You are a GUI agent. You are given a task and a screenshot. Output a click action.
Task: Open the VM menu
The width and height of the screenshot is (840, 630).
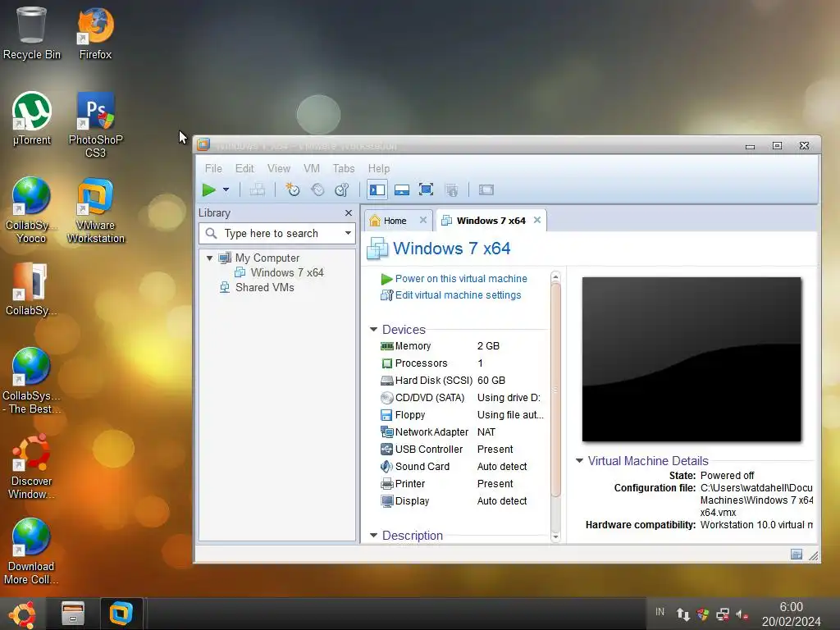click(311, 168)
